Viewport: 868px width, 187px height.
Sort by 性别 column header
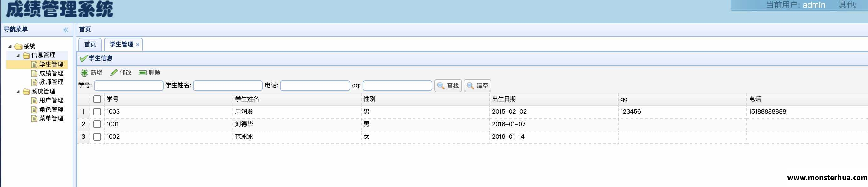[425, 99]
